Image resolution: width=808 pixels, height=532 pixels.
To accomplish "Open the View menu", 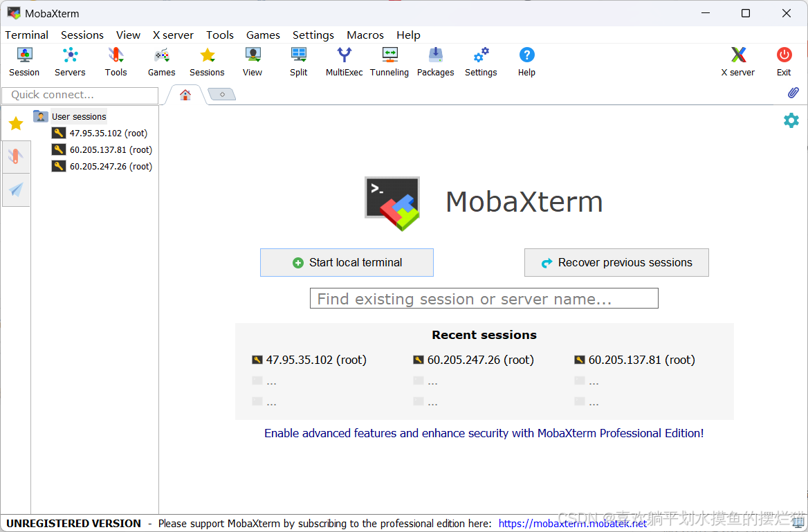I will [128, 35].
